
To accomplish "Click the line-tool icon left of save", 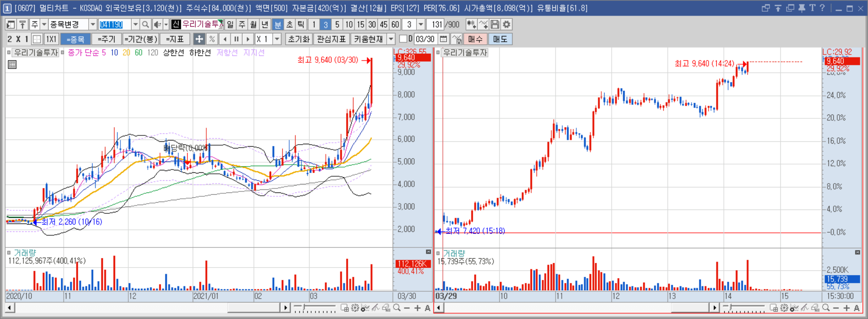I will click(x=483, y=24).
